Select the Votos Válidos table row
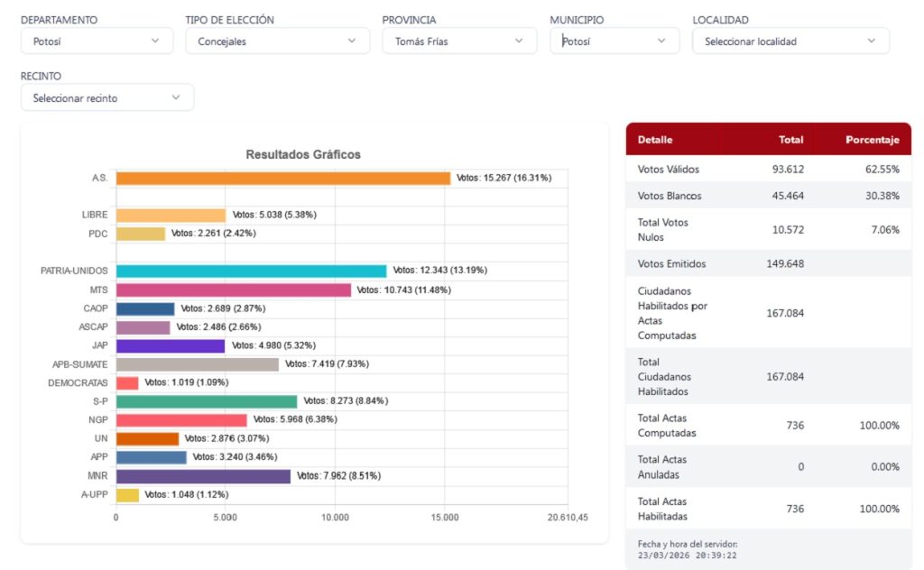This screenshot has width=924, height=570. click(x=768, y=169)
